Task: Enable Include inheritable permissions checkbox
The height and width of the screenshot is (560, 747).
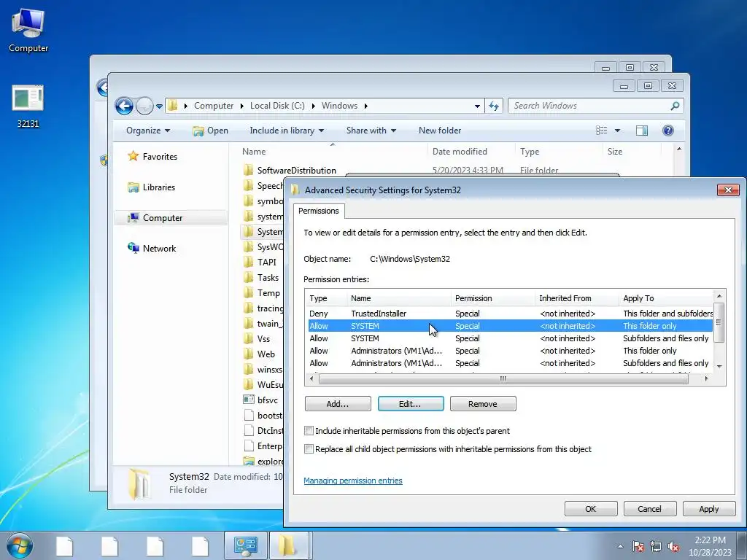Action: [x=309, y=430]
